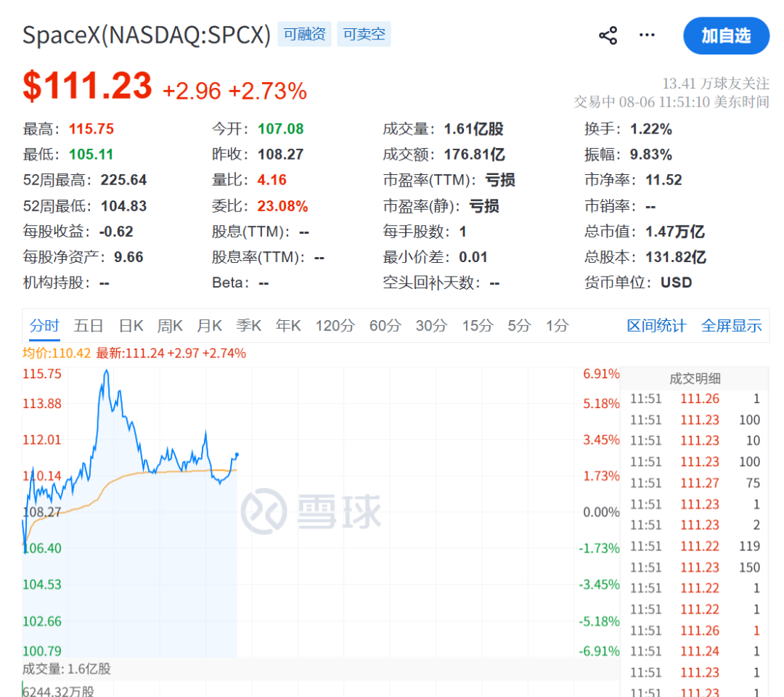The image size is (784, 697).
Task: Click the share icon
Action: [608, 36]
